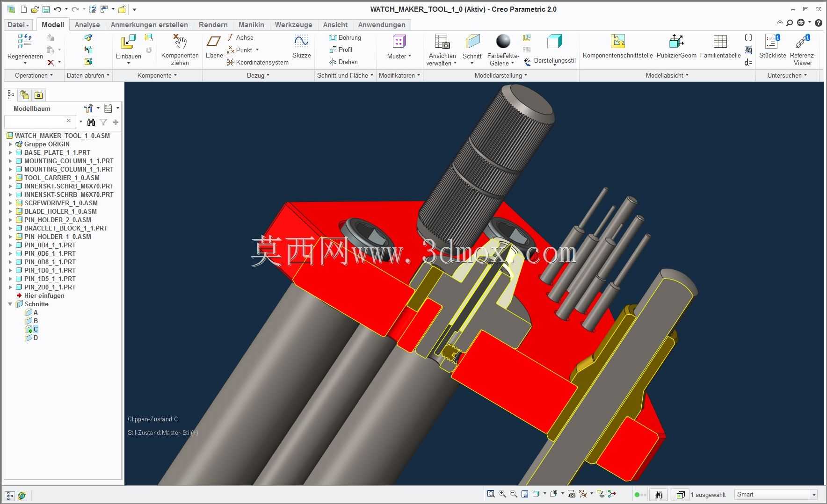The height and width of the screenshot is (504, 827).
Task: Click the zoom out icon in status bar
Action: tap(514, 494)
